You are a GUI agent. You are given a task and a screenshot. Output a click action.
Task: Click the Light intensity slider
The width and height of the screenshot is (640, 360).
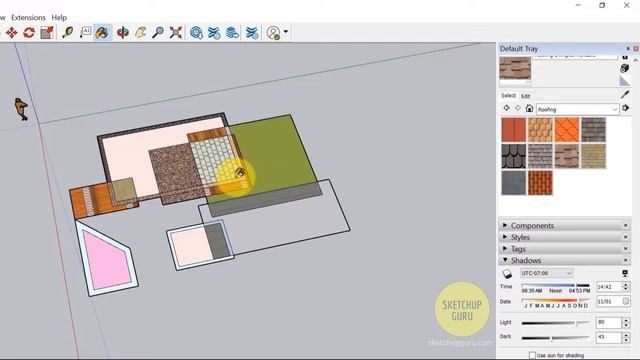[556, 323]
